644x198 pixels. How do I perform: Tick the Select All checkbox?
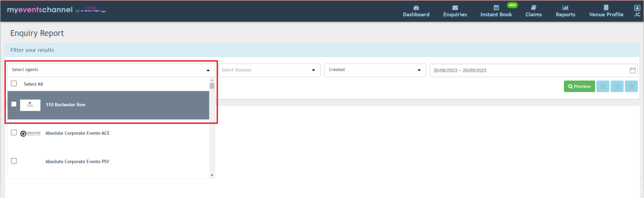(14, 83)
